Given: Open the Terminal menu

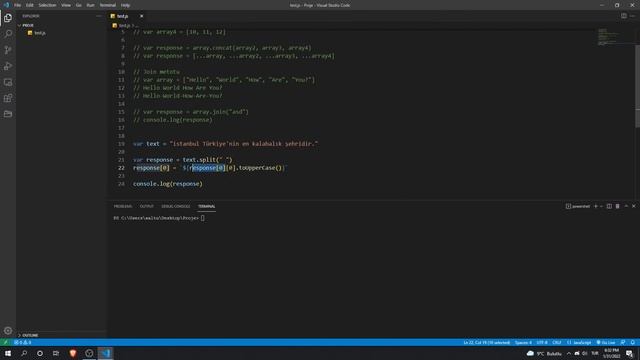Looking at the screenshot, I should (x=108, y=5).
